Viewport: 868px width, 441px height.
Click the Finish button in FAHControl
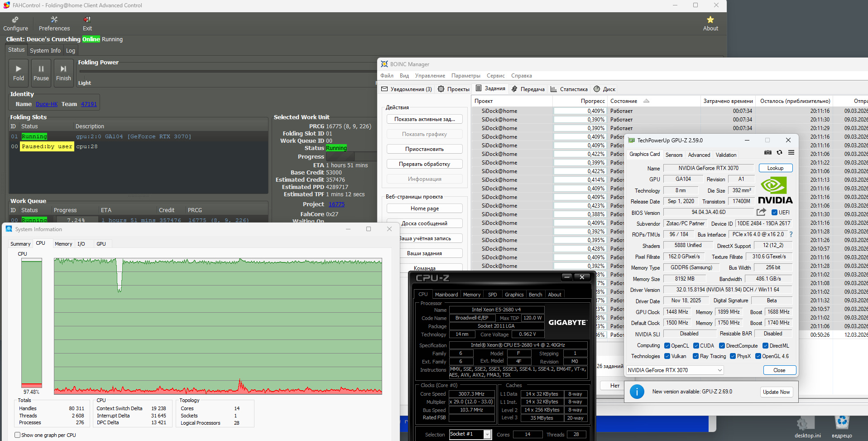[63, 73]
